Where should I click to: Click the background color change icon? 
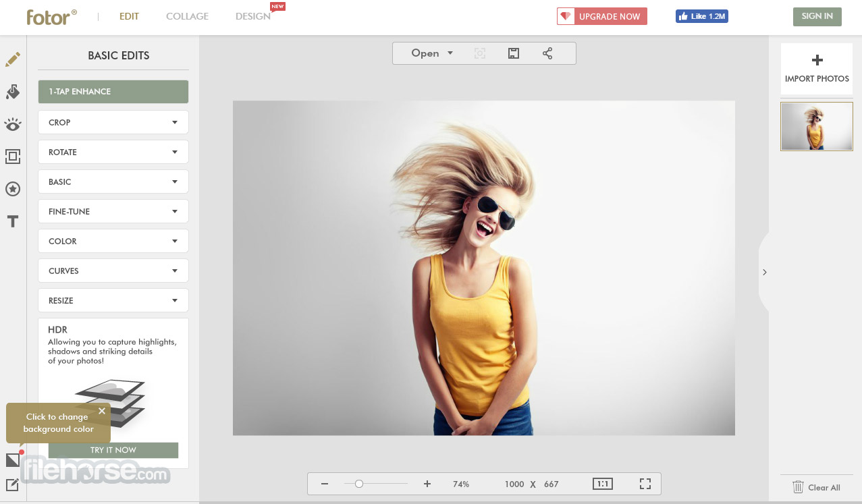coord(13,460)
